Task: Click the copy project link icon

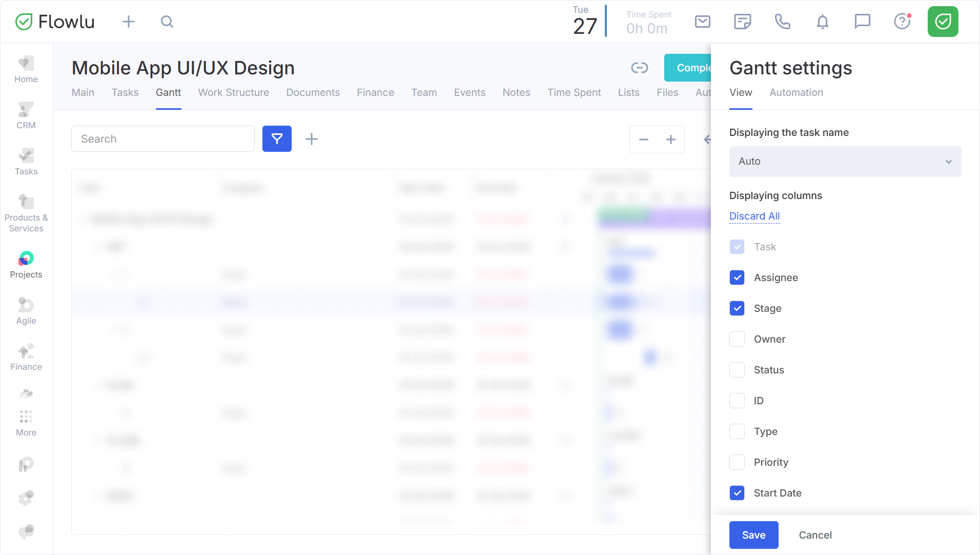Action: [x=639, y=68]
